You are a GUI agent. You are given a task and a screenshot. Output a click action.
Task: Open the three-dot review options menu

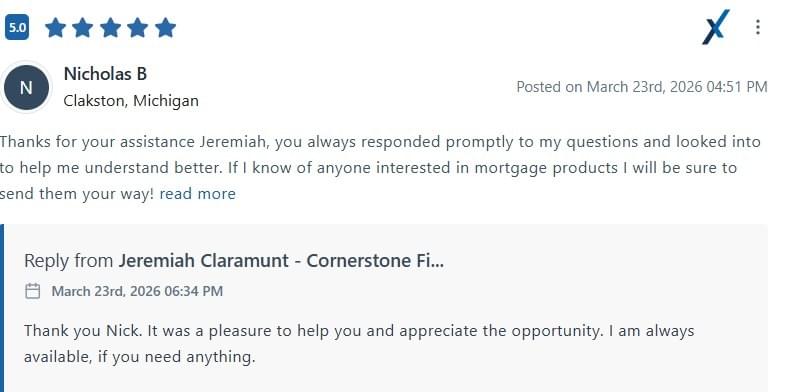(758, 27)
